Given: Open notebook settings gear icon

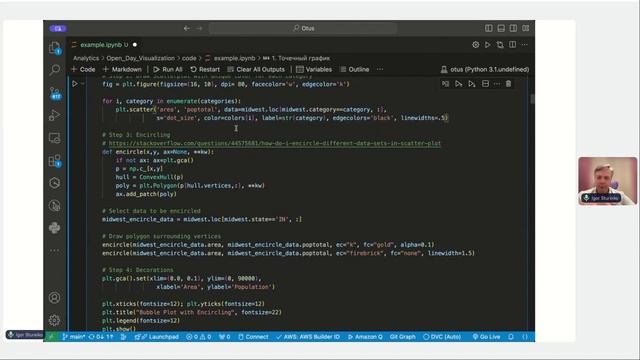Looking at the screenshot, I should 476,44.
